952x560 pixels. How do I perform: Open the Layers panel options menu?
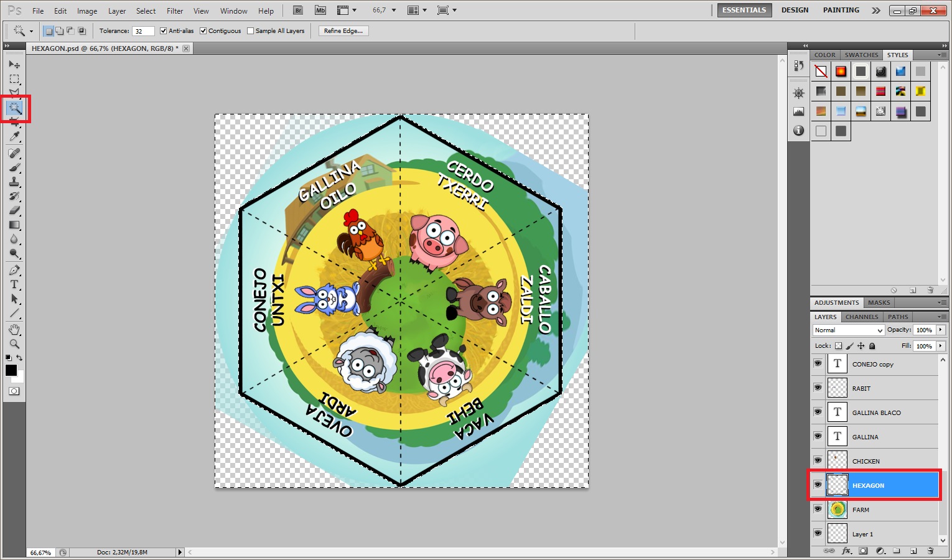[942, 317]
